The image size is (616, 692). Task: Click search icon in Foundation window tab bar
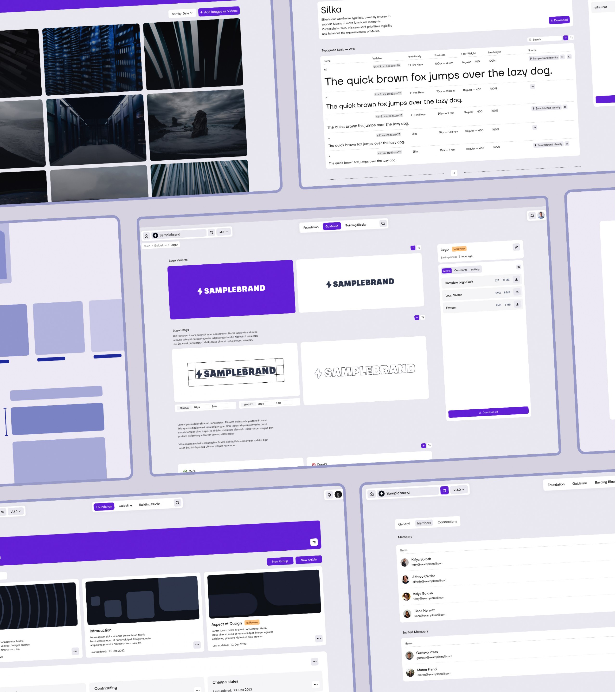click(177, 503)
